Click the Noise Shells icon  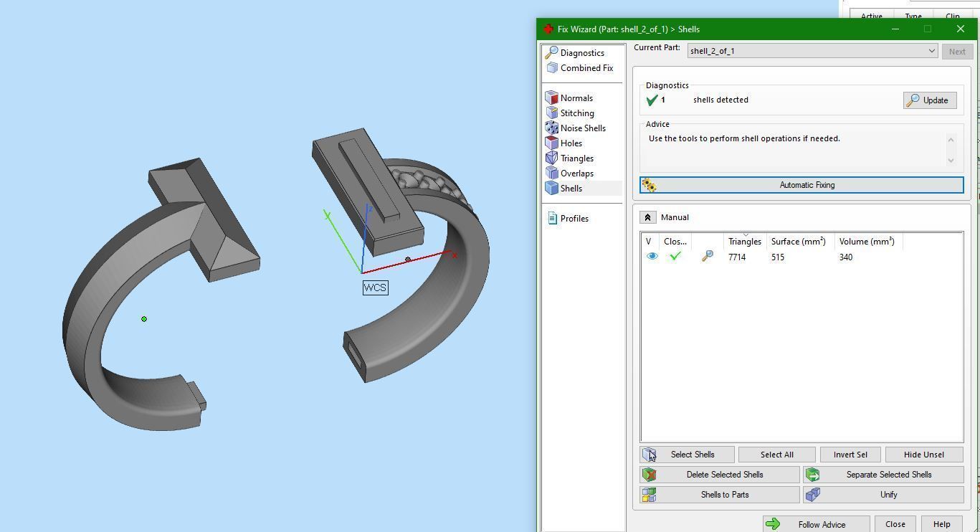tap(551, 128)
